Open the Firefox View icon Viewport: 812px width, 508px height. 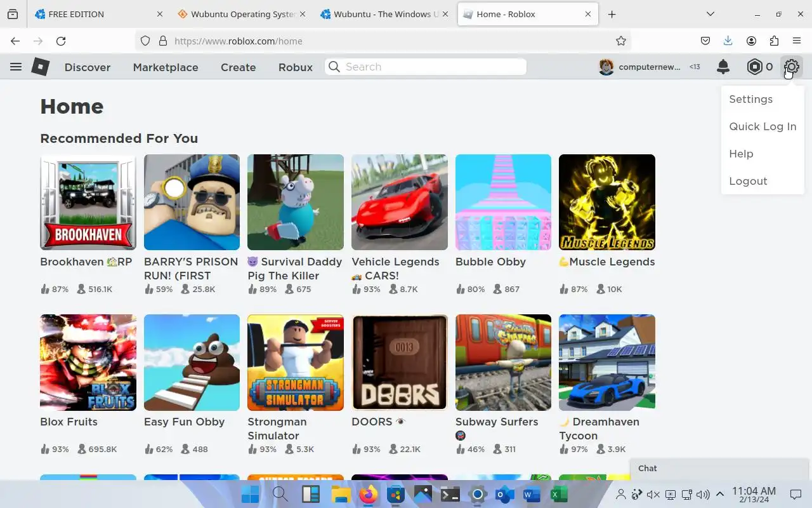[x=13, y=14]
